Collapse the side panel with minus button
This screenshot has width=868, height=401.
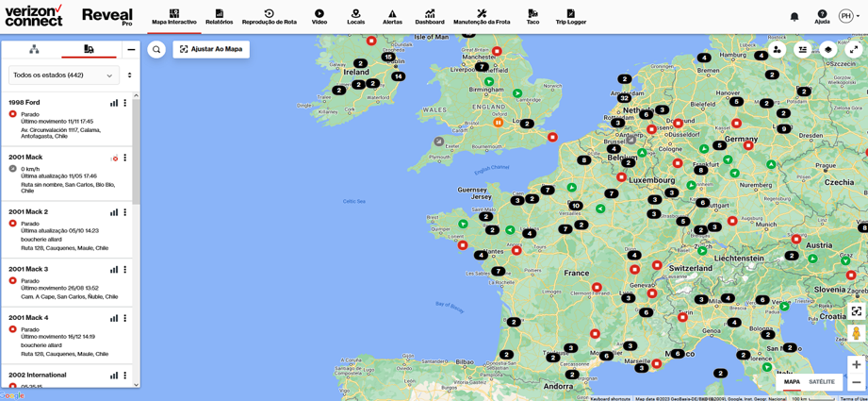coord(131,50)
